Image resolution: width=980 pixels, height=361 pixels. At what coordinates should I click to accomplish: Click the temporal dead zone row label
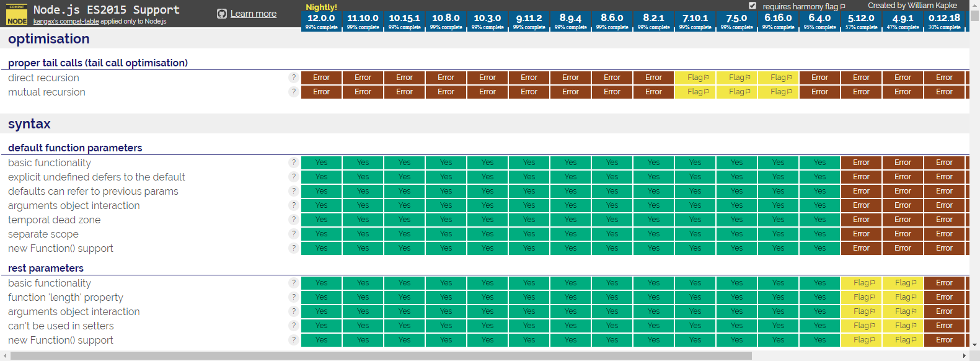tap(54, 220)
